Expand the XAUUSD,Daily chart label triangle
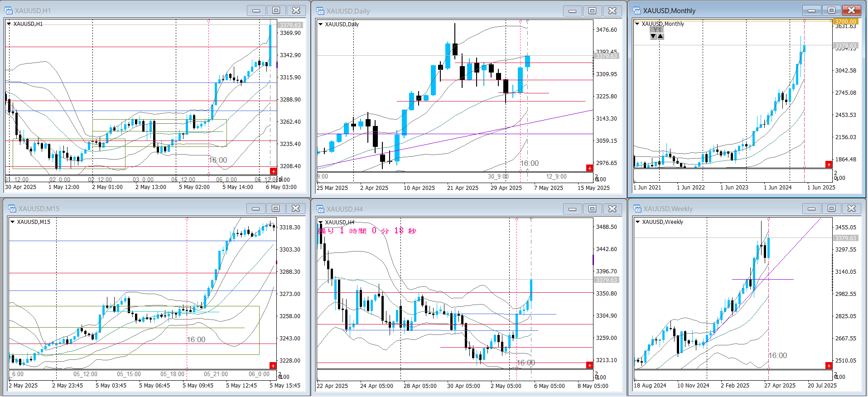Screen dimensions: 868x397 click(x=321, y=24)
